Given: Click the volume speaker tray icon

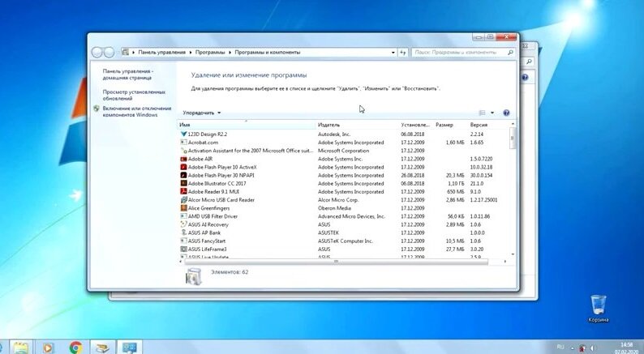Looking at the screenshot, I should (593, 348).
